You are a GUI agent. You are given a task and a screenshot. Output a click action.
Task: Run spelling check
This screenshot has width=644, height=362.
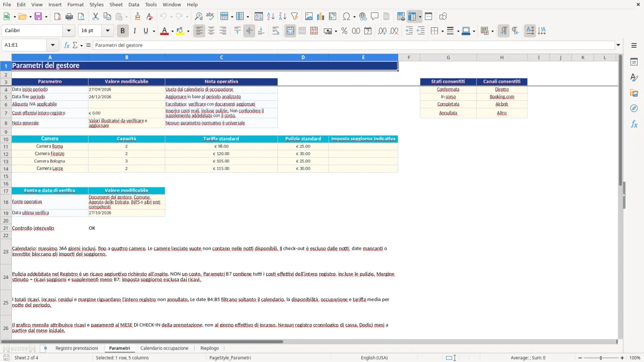coord(210,17)
